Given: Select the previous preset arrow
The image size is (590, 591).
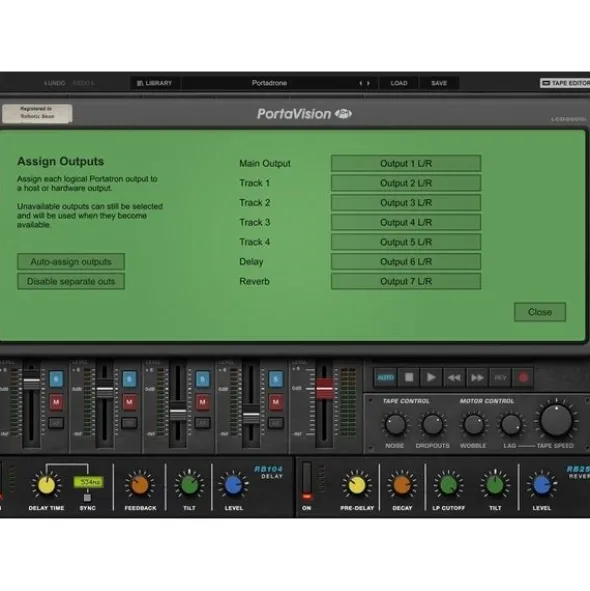Looking at the screenshot, I should (x=360, y=83).
